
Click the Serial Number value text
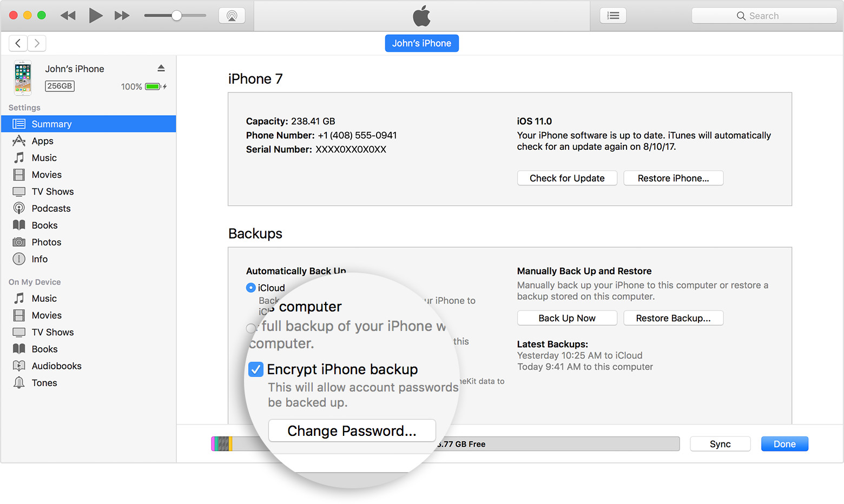tap(351, 149)
